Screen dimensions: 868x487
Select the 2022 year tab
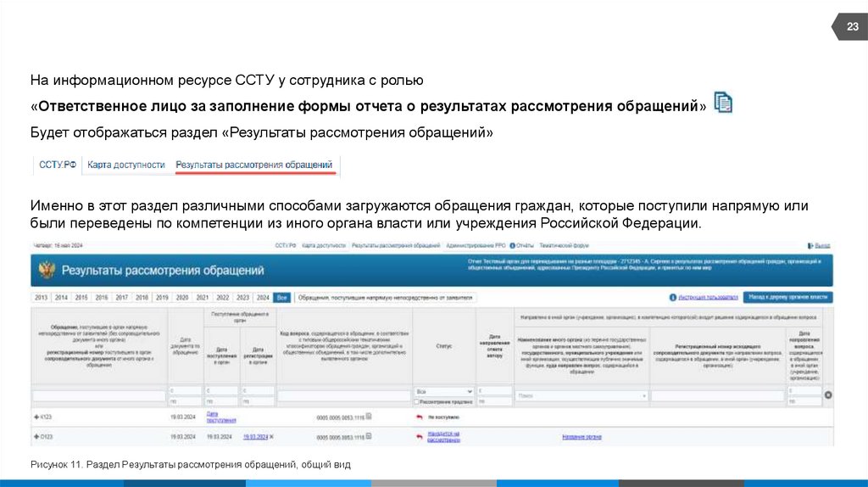coord(223,298)
